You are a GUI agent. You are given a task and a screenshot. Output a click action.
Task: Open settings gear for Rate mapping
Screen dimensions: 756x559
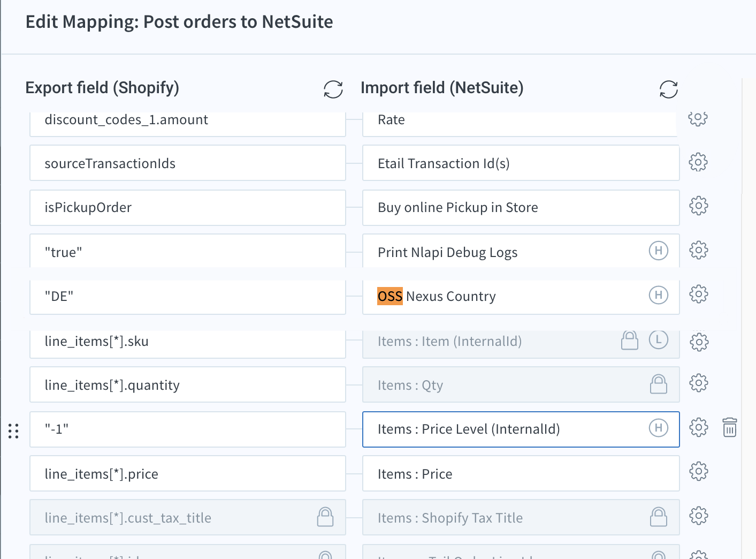point(698,118)
